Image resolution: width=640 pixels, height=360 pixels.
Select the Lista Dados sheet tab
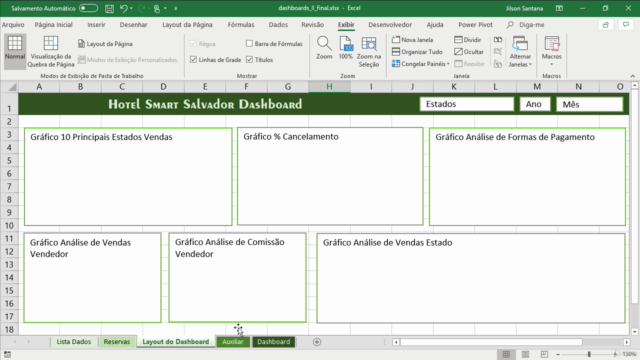point(73,342)
